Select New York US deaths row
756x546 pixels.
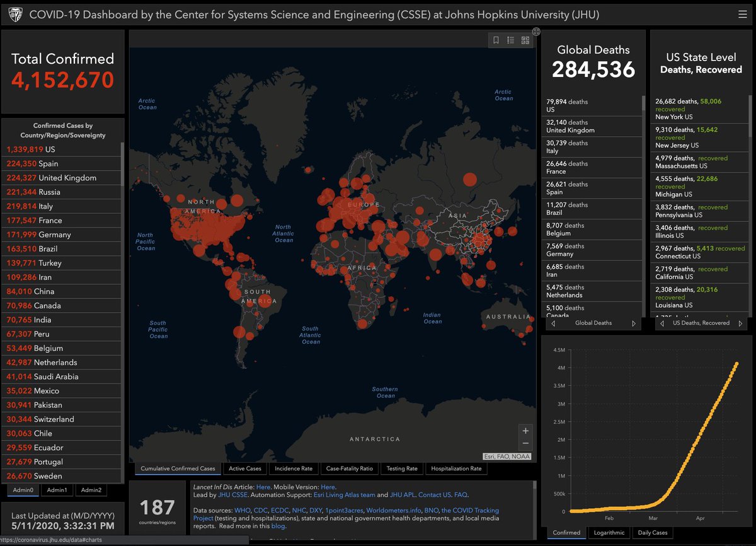pos(701,108)
